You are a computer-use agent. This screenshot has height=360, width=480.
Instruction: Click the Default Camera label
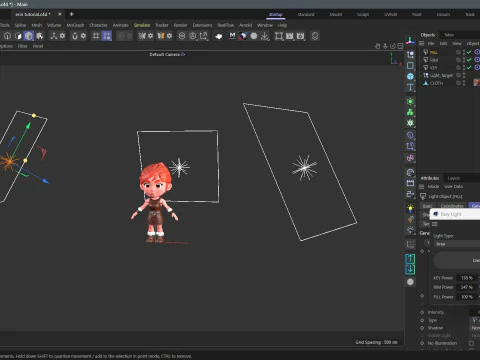[x=165, y=54]
